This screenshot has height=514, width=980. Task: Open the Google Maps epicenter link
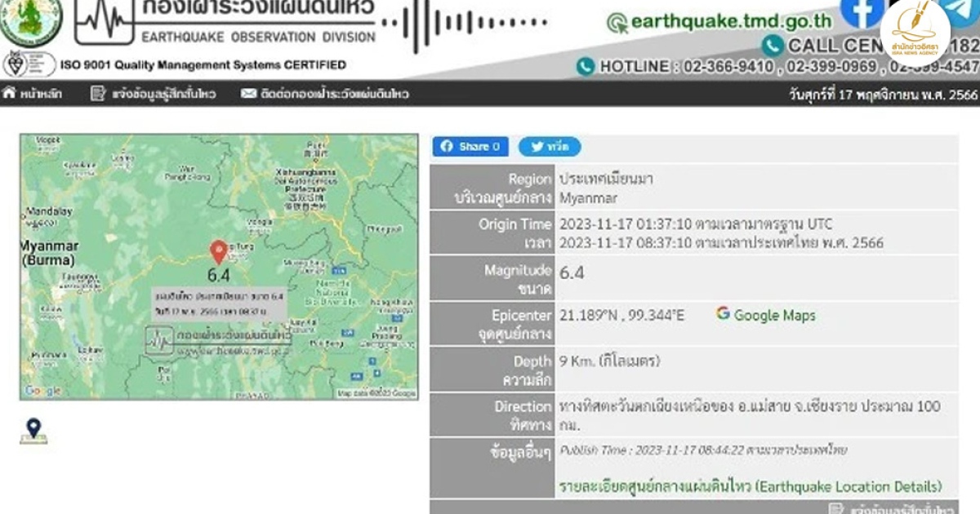pyautogui.click(x=773, y=315)
